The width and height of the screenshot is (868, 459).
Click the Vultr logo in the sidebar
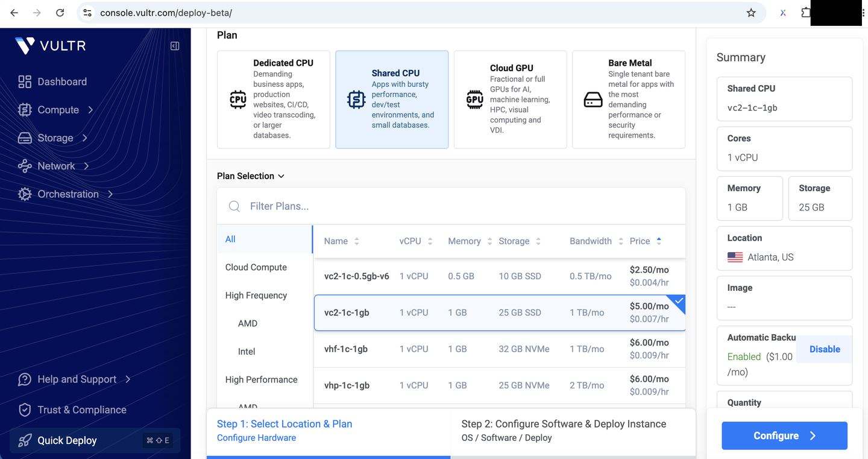coord(51,46)
